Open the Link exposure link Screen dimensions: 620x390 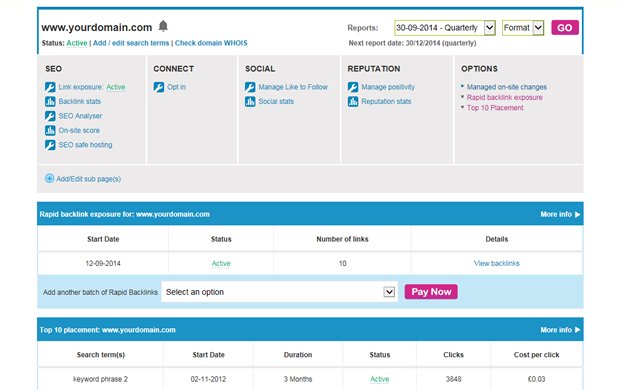(x=81, y=87)
